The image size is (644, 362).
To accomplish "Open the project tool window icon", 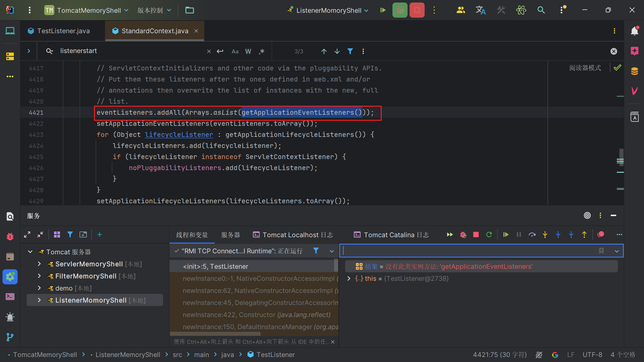I will pyautogui.click(x=10, y=31).
